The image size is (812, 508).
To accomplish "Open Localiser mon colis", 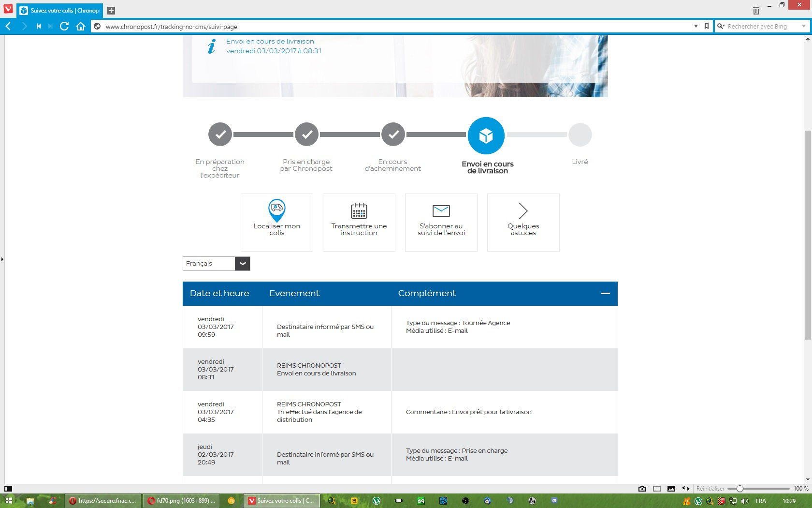I will (x=277, y=223).
